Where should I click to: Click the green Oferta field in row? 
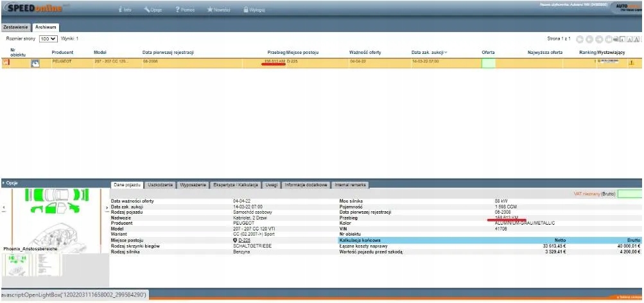(x=489, y=63)
